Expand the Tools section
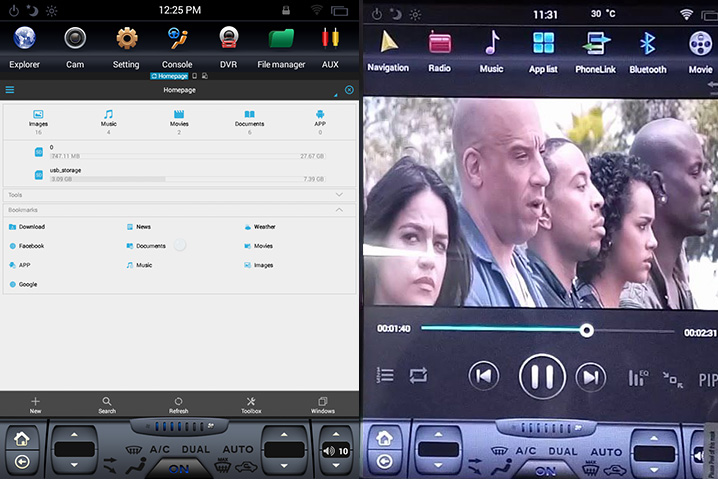The height and width of the screenshot is (479, 718). [x=180, y=195]
